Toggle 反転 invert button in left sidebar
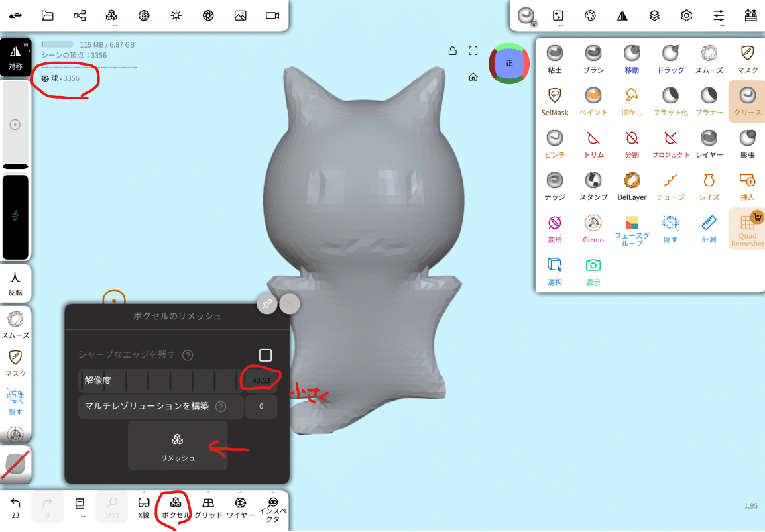This screenshot has height=532, width=765. (16, 284)
